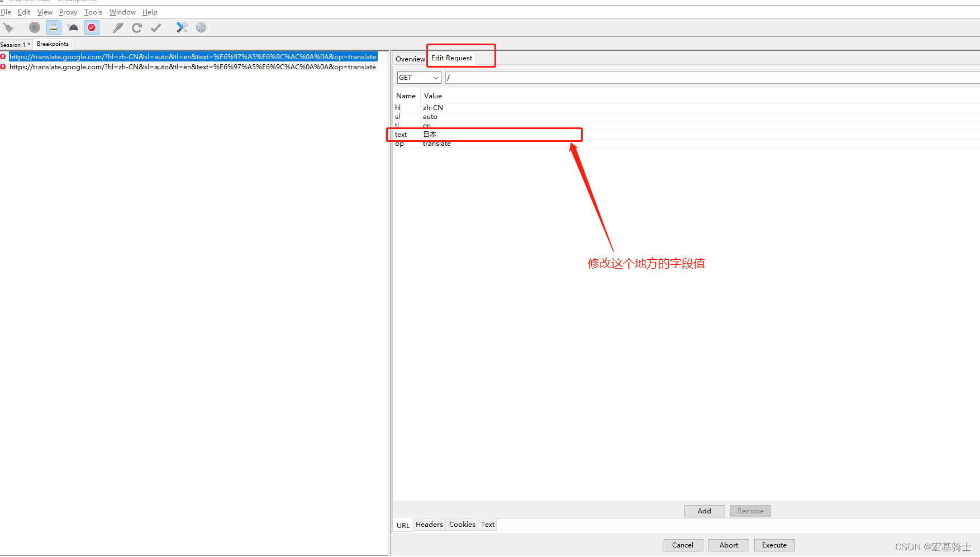Image resolution: width=980 pixels, height=557 pixels.
Task: Click the request path input field
Action: 712,78
